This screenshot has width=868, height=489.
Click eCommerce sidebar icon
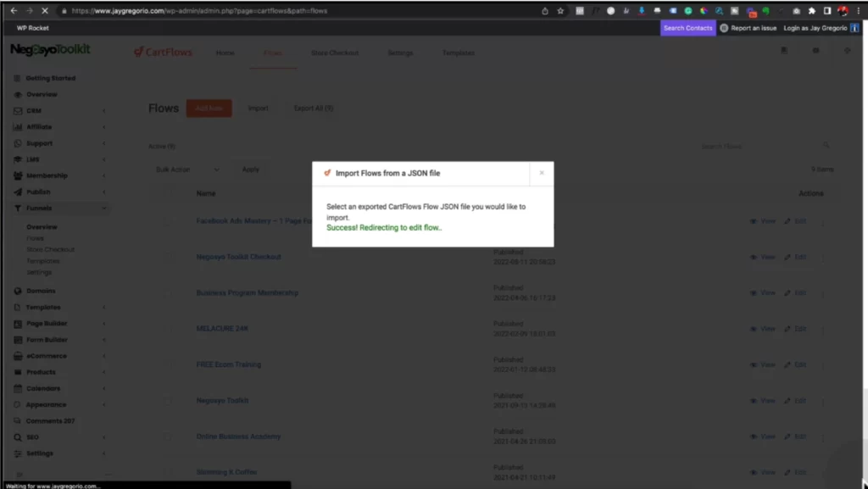tap(18, 356)
